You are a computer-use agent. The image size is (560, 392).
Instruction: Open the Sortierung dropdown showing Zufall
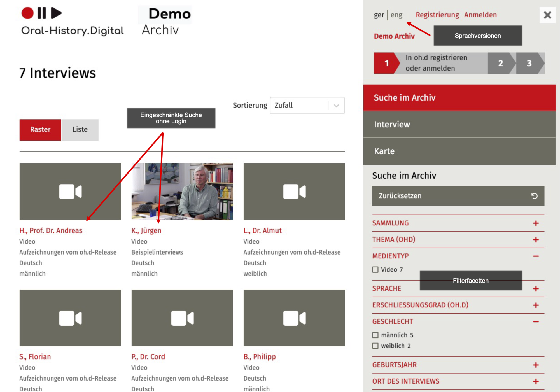(307, 106)
